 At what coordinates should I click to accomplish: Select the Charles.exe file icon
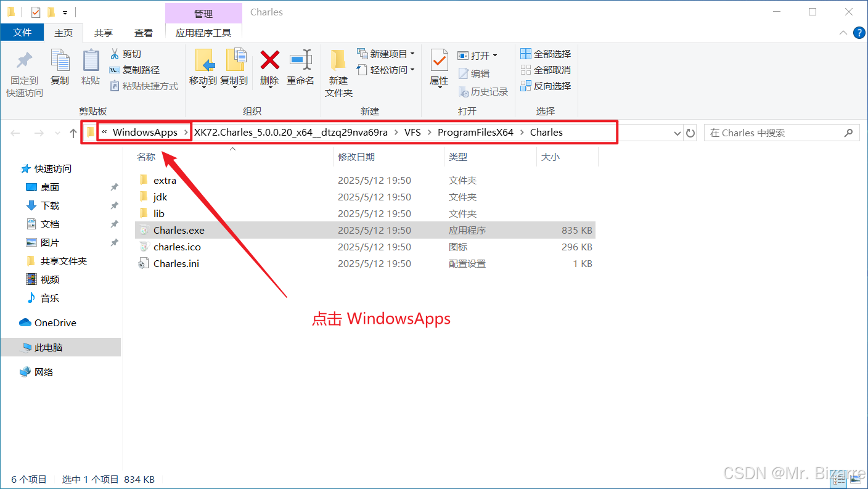(x=144, y=230)
